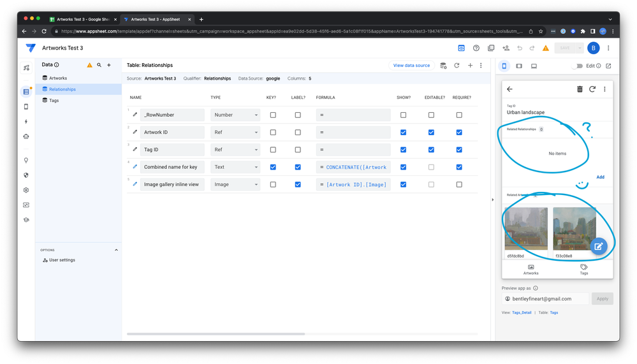Screen dimensions: 637x364
Task: Open the Security shield icon in sidebar
Action: 26,175
